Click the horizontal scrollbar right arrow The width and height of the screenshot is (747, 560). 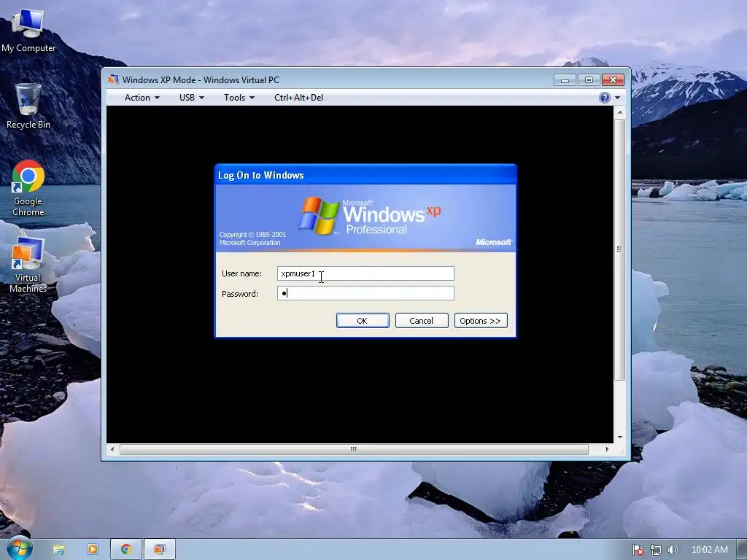click(607, 449)
